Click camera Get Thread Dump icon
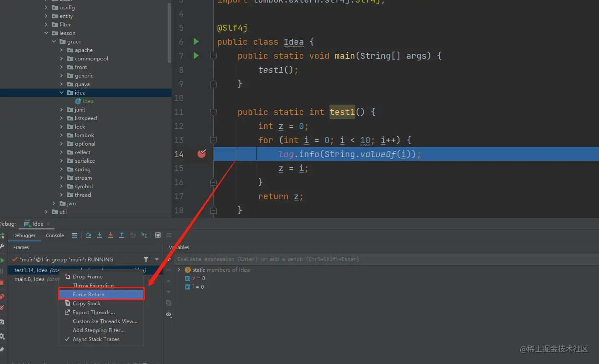Viewport: 599px width, 364px height. [2, 322]
